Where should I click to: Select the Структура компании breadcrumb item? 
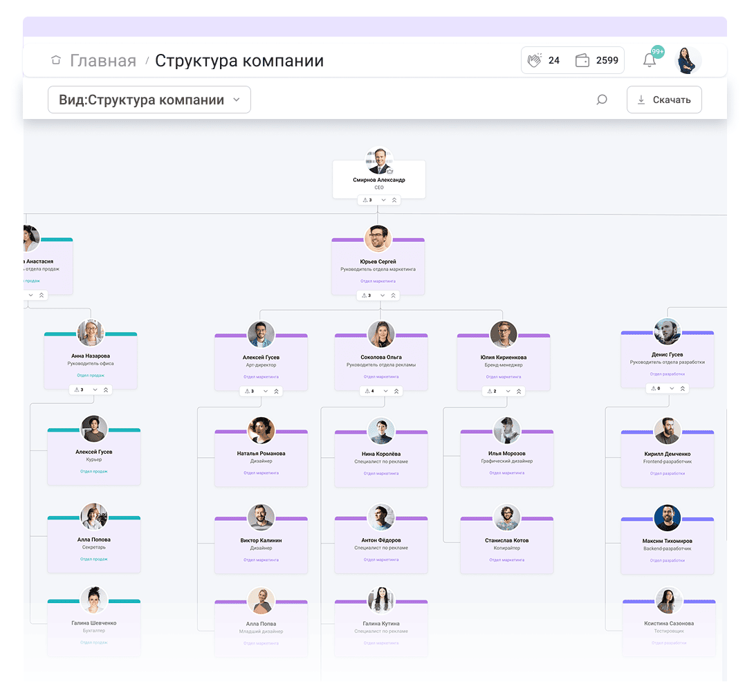(239, 60)
